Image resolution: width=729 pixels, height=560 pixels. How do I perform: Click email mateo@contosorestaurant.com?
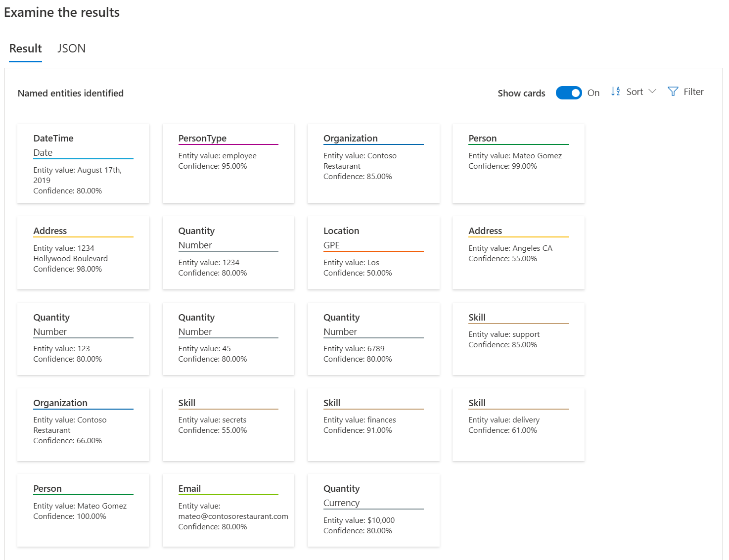point(233,516)
